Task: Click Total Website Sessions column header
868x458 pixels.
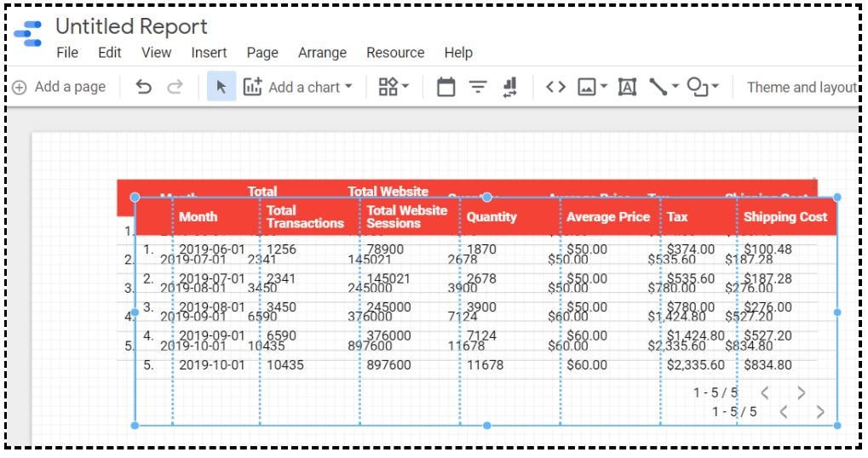Action: [407, 217]
